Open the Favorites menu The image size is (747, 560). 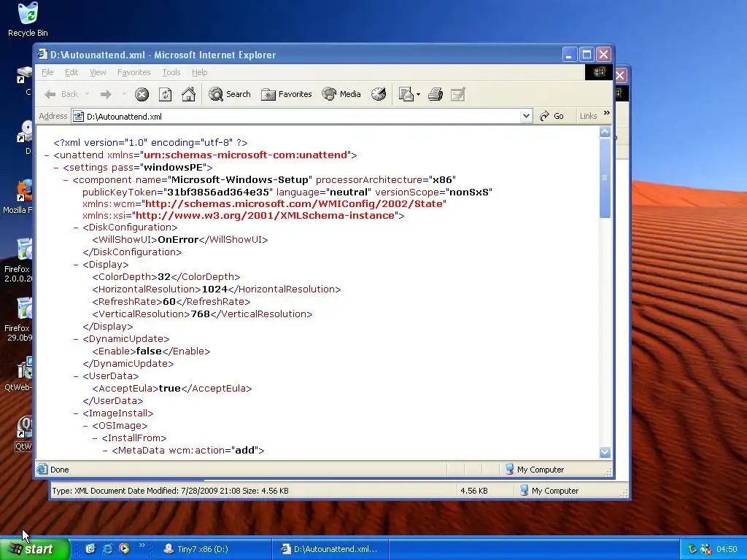pos(134,72)
